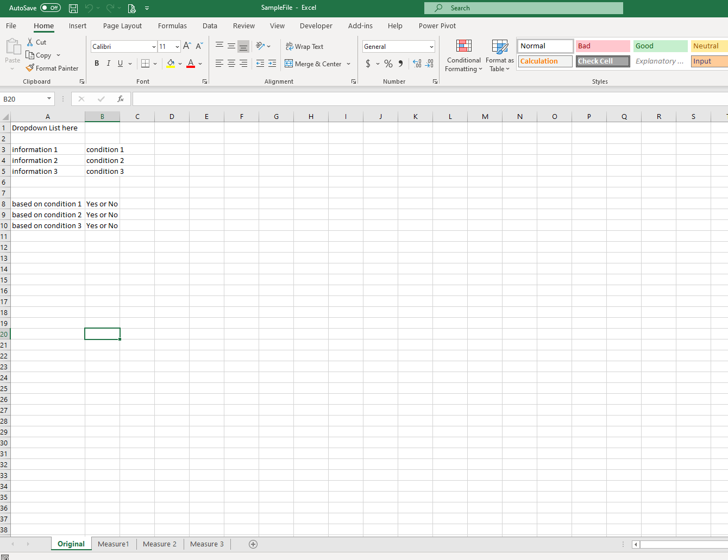Toggle underline formatting

pyautogui.click(x=120, y=64)
